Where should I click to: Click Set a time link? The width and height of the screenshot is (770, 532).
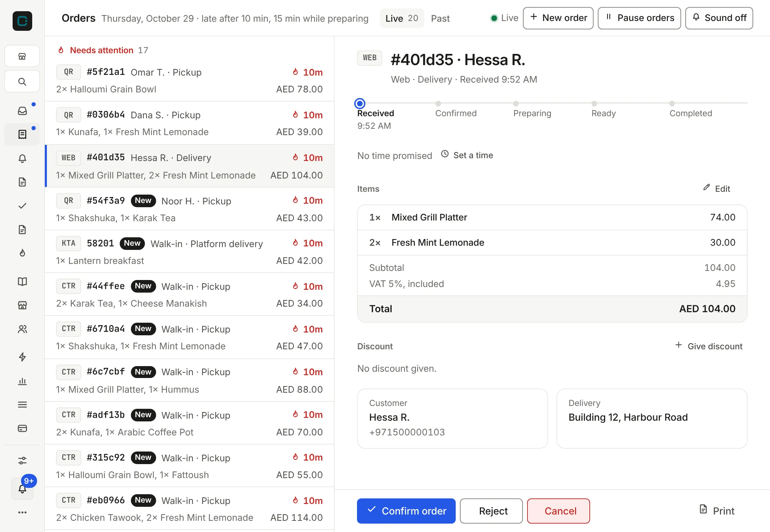467,155
